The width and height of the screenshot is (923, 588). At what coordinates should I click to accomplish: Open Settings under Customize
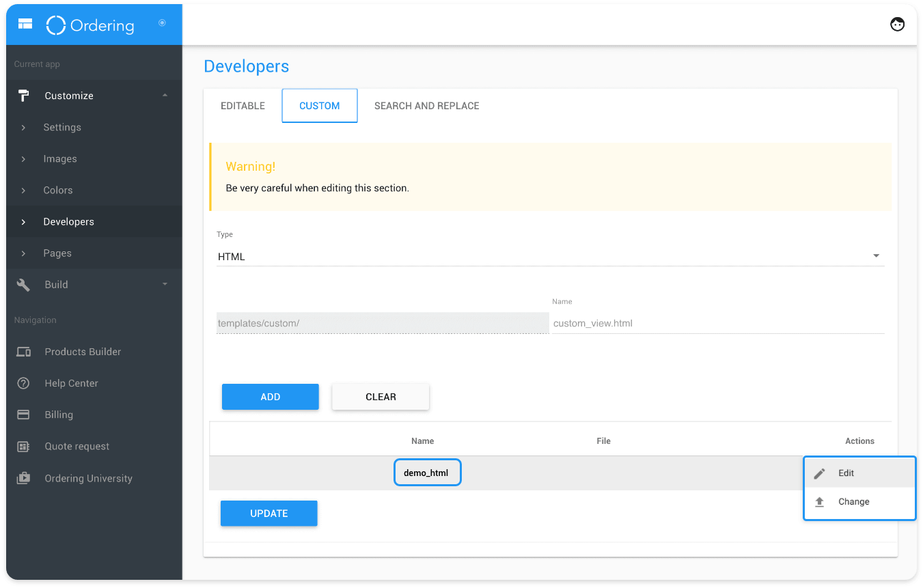pyautogui.click(x=62, y=127)
